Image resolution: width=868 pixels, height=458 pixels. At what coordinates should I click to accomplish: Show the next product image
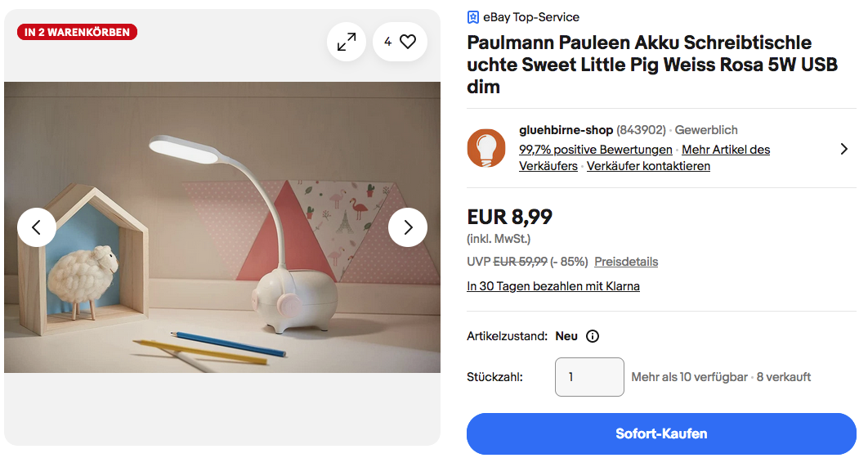pos(408,227)
